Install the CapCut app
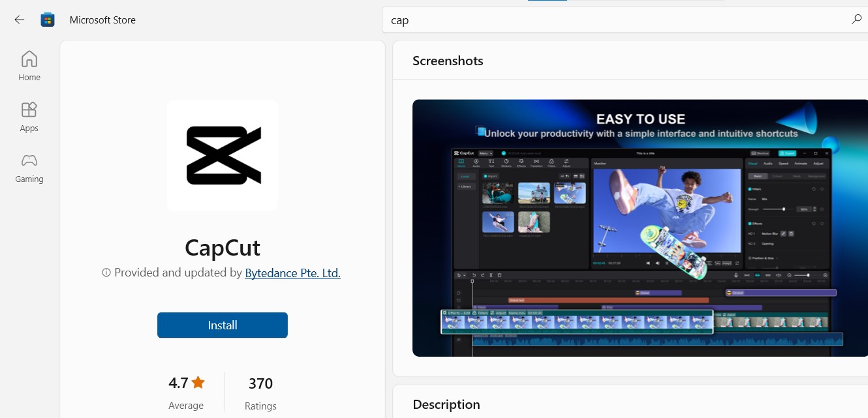Viewport: 868px width, 418px height. [223, 325]
